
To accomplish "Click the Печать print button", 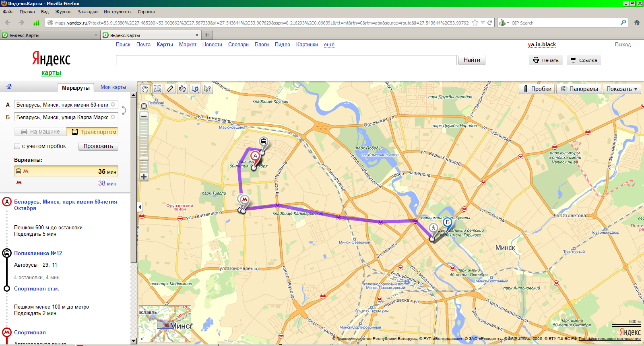I will tap(546, 60).
